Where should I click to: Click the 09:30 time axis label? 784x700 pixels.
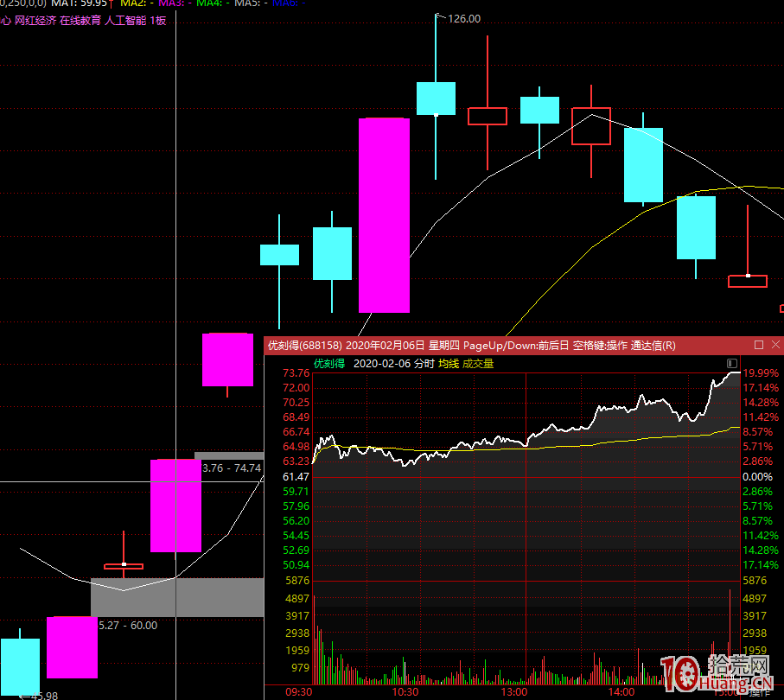coord(298,692)
